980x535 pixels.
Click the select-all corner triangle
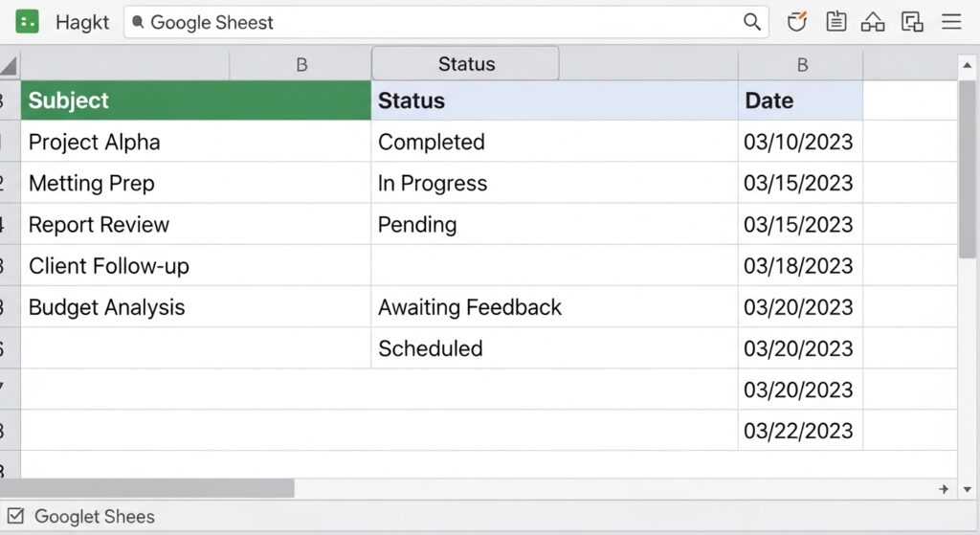[x=9, y=66]
